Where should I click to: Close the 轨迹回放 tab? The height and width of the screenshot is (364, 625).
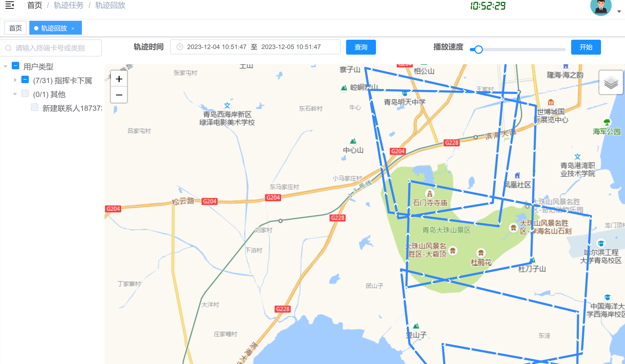click(x=73, y=28)
